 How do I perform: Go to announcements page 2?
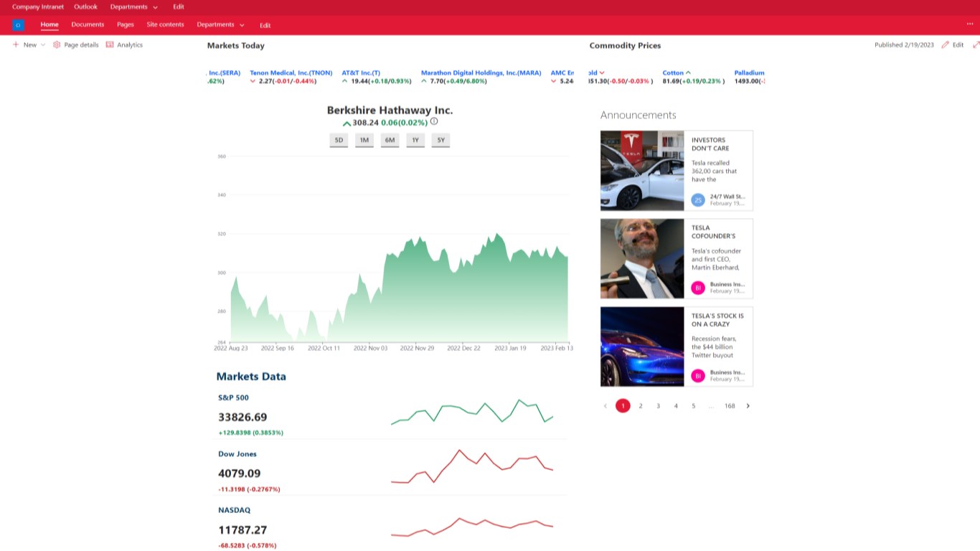[x=641, y=406]
